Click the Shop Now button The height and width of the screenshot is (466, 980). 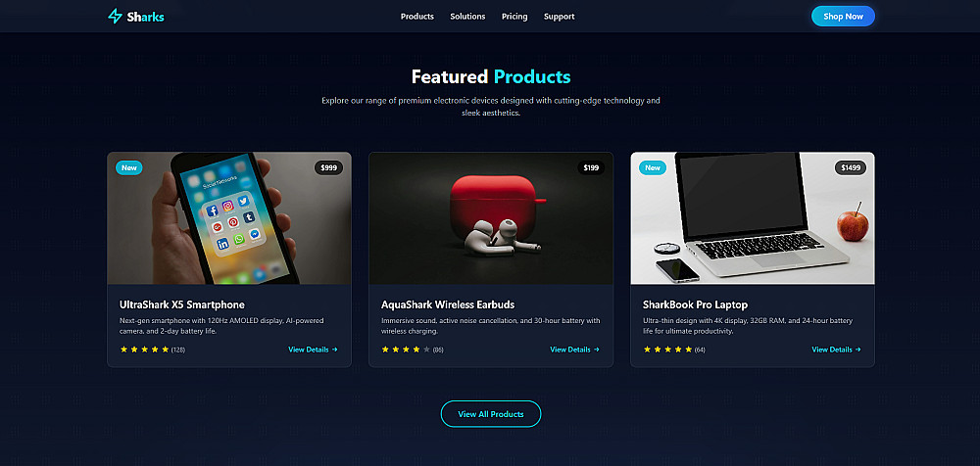pyautogui.click(x=843, y=17)
